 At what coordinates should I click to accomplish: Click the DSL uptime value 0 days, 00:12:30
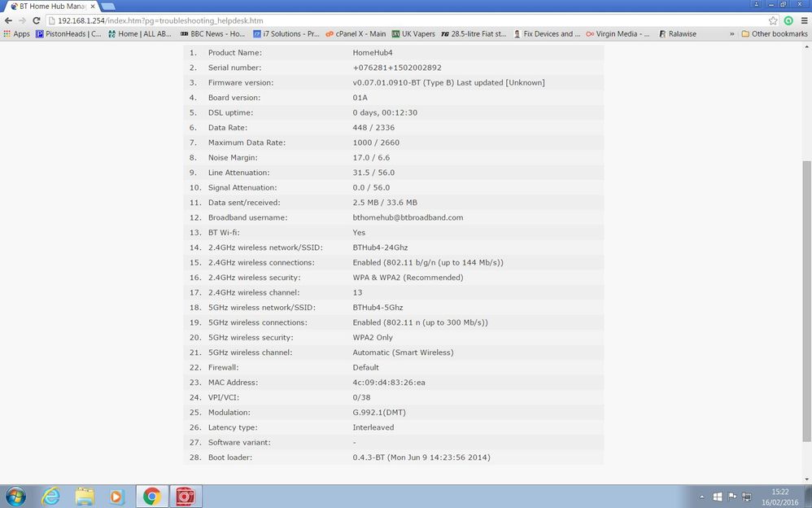point(385,112)
